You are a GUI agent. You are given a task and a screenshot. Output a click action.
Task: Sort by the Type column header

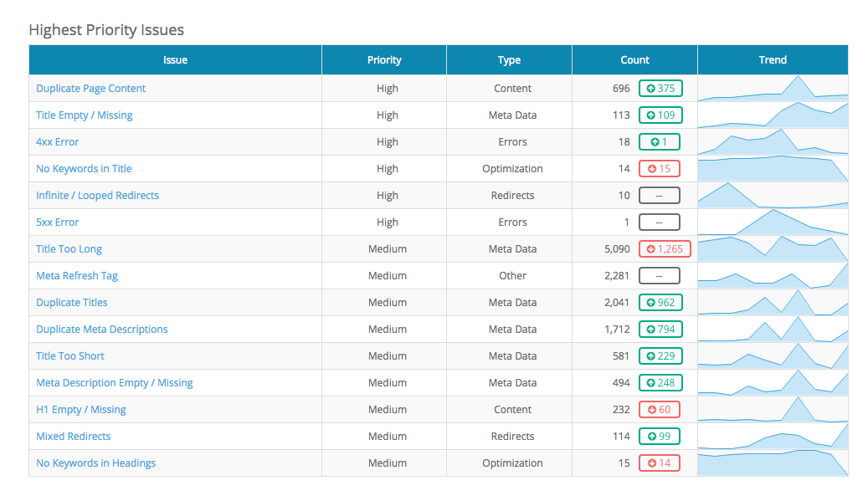click(509, 60)
